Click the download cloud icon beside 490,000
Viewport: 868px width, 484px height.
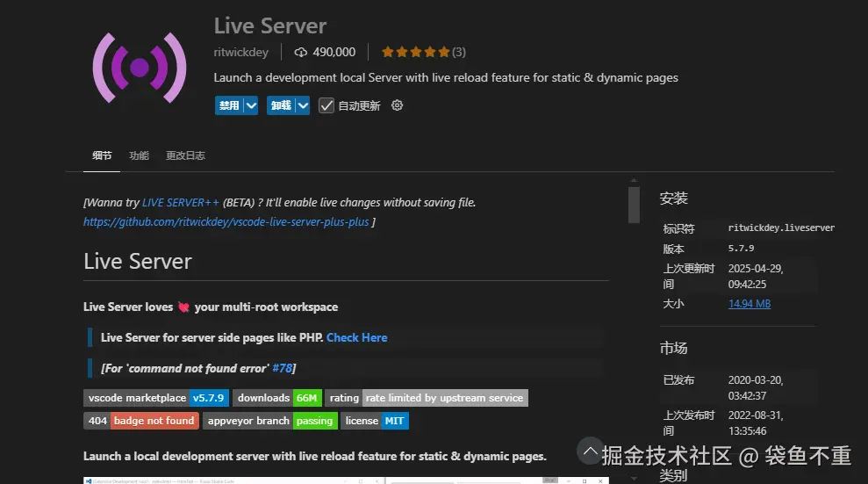[300, 52]
